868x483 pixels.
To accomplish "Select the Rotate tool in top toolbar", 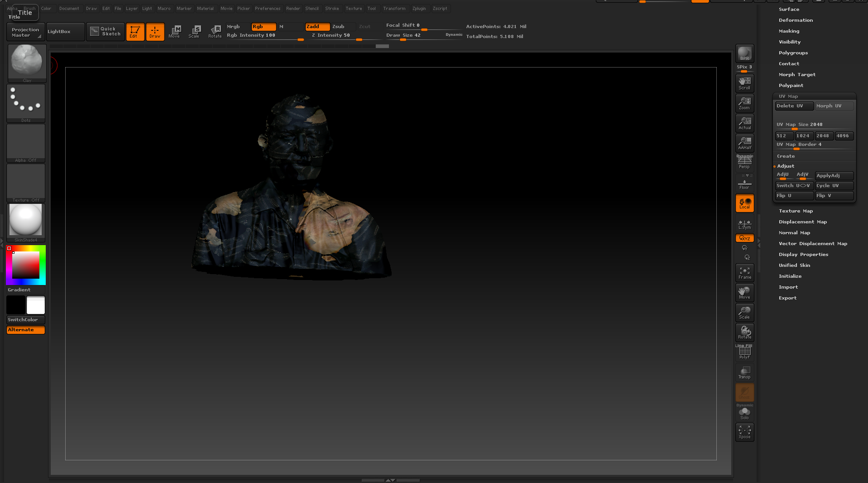I will pos(215,32).
